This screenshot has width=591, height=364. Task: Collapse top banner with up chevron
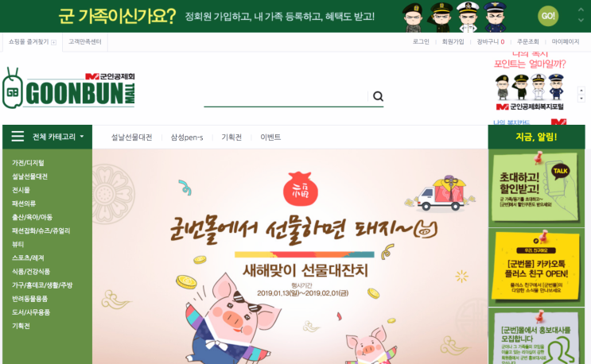(581, 10)
